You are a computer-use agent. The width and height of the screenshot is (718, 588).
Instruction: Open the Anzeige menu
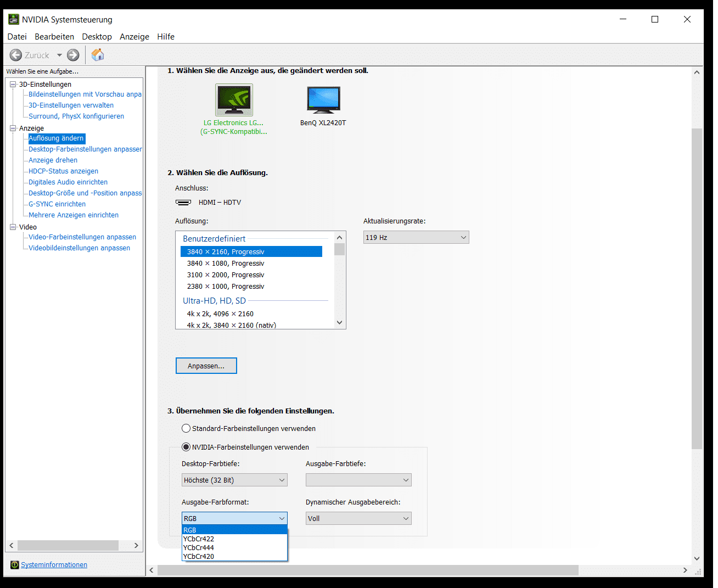click(x=134, y=37)
